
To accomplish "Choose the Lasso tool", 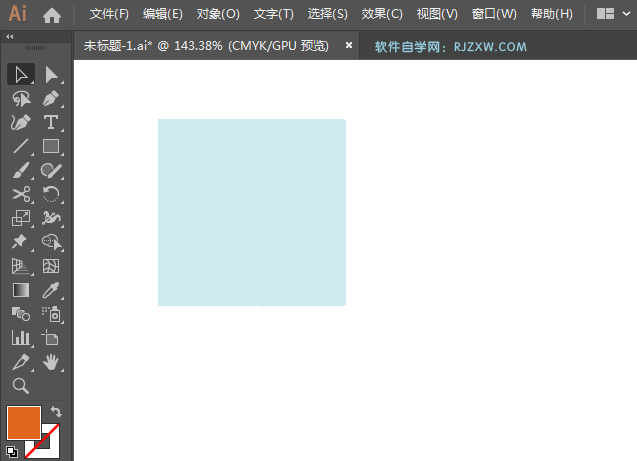I will tap(21, 99).
